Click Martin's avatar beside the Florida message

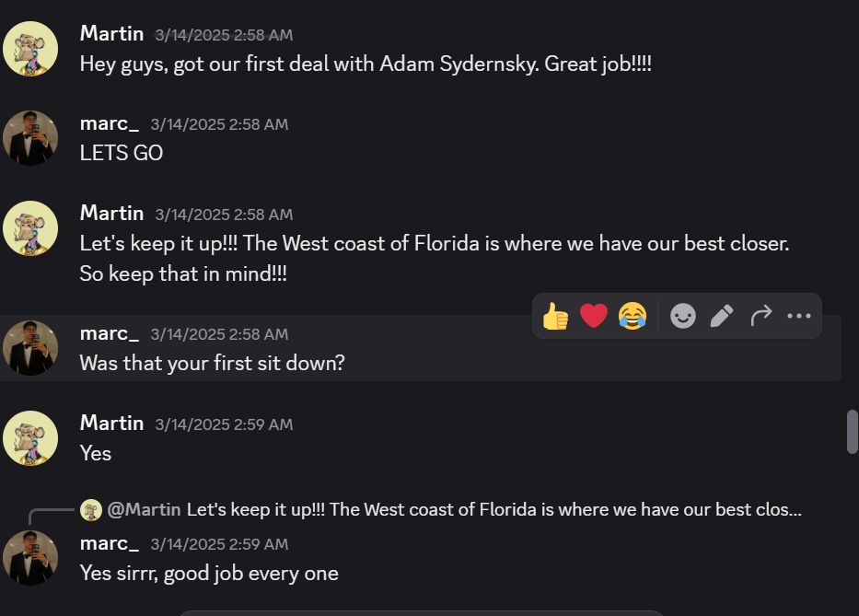coord(30,228)
